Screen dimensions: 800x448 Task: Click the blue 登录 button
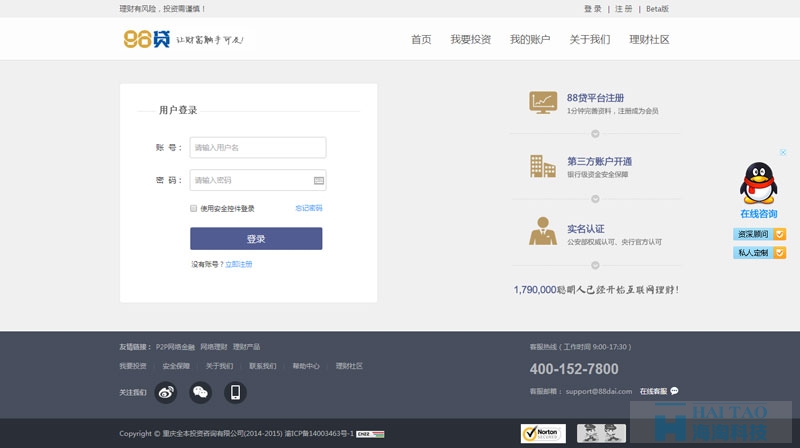click(x=256, y=238)
